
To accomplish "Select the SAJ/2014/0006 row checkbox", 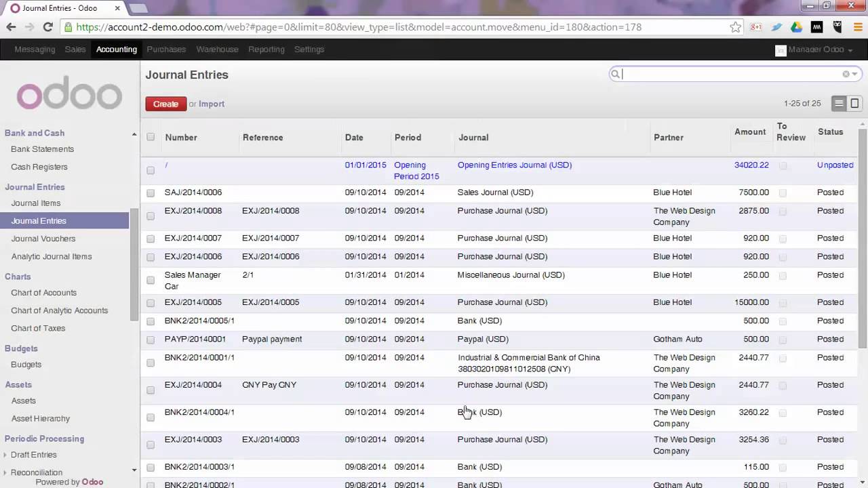I will 151,193.
